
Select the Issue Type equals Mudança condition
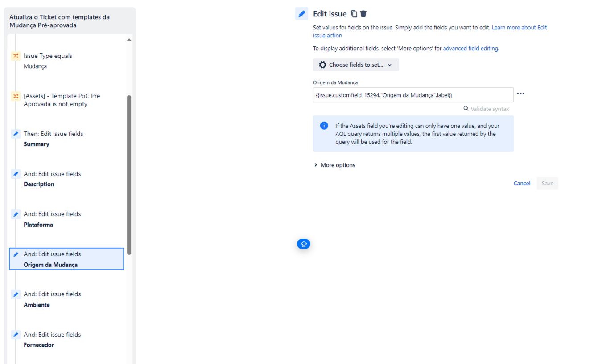pos(66,61)
